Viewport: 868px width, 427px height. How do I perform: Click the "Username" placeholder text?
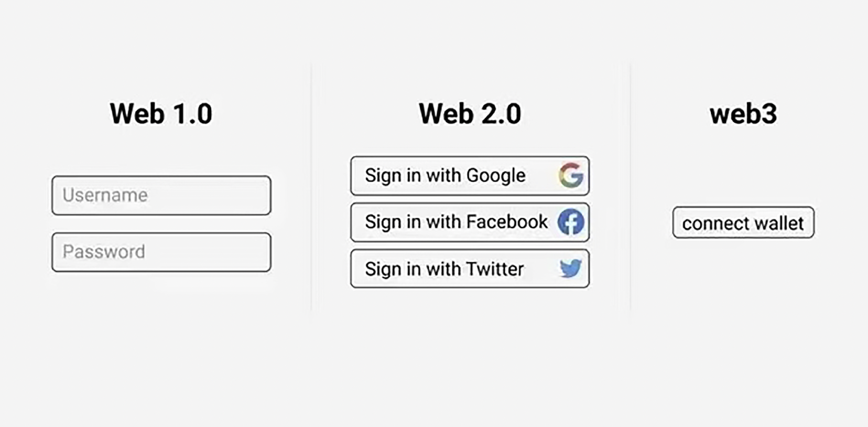(105, 196)
